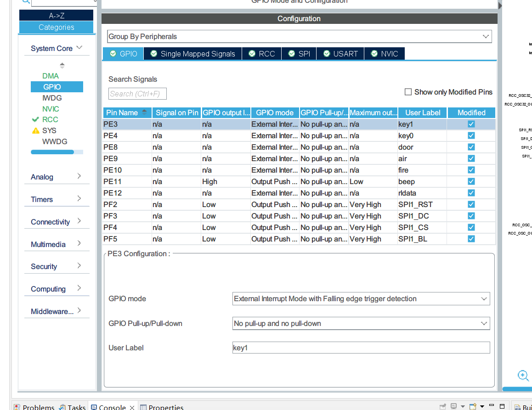Viewport: 532px width, 410px height.
Task: Click the zoom-in magnifier icon
Action: pos(523,376)
